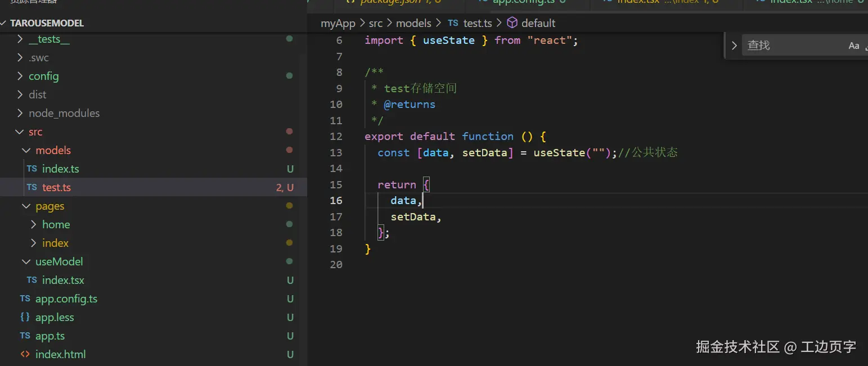This screenshot has height=366, width=868.
Task: Click line number 16 in the gutter
Action: (x=336, y=201)
